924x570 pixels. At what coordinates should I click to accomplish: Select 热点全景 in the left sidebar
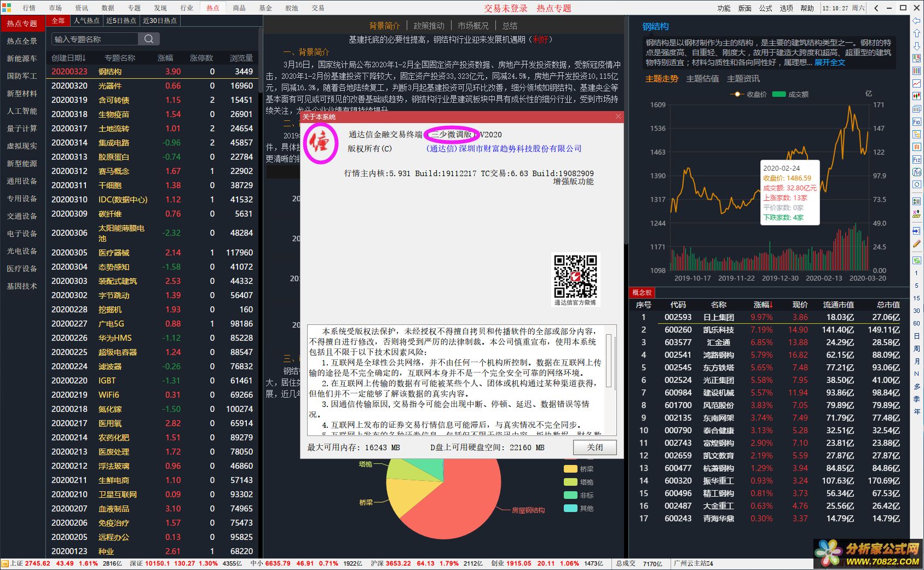[22, 41]
